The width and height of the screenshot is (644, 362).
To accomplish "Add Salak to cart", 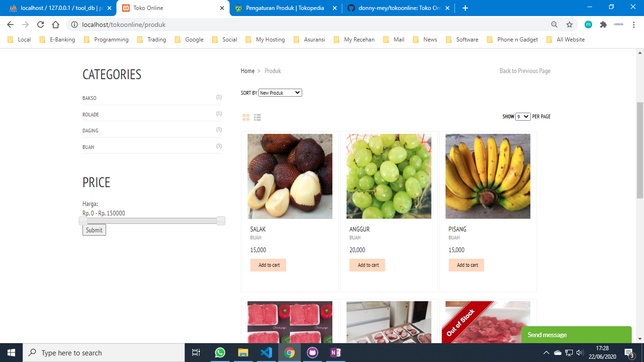I will pyautogui.click(x=268, y=265).
